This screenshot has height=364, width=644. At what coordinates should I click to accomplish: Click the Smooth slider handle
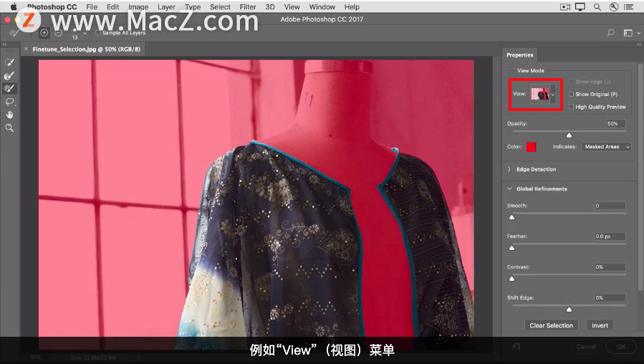click(511, 217)
